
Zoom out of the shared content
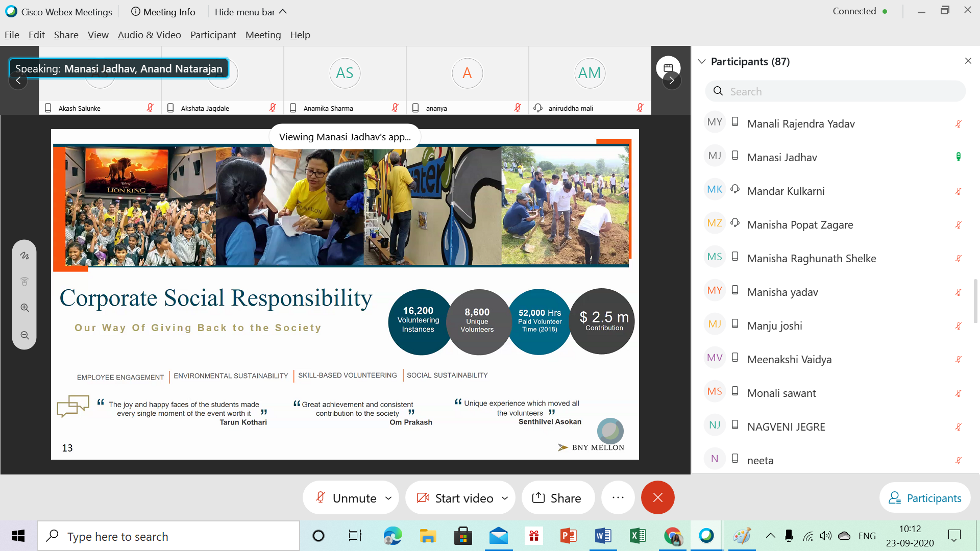pyautogui.click(x=24, y=336)
